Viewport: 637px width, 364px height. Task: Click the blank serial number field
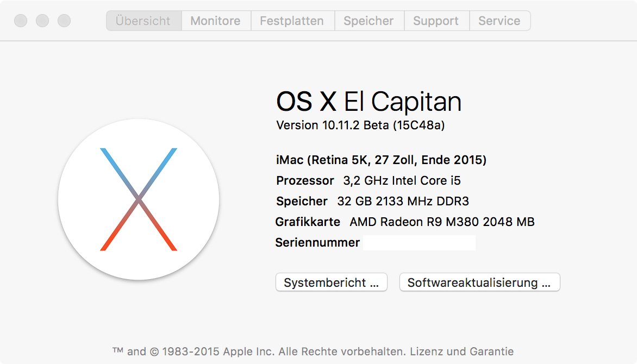[419, 243]
